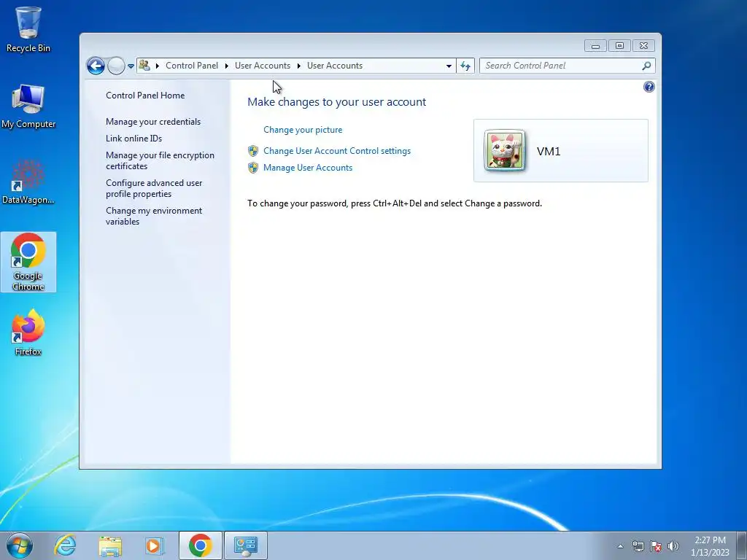Click the network tray icon
Viewport: 747px width, 560px height.
tap(638, 546)
